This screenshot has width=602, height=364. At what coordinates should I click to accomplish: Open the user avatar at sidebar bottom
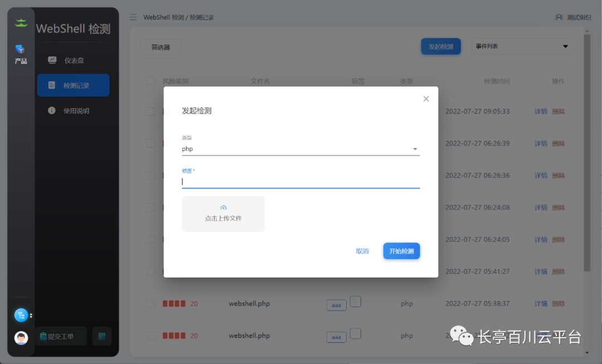pos(21,338)
